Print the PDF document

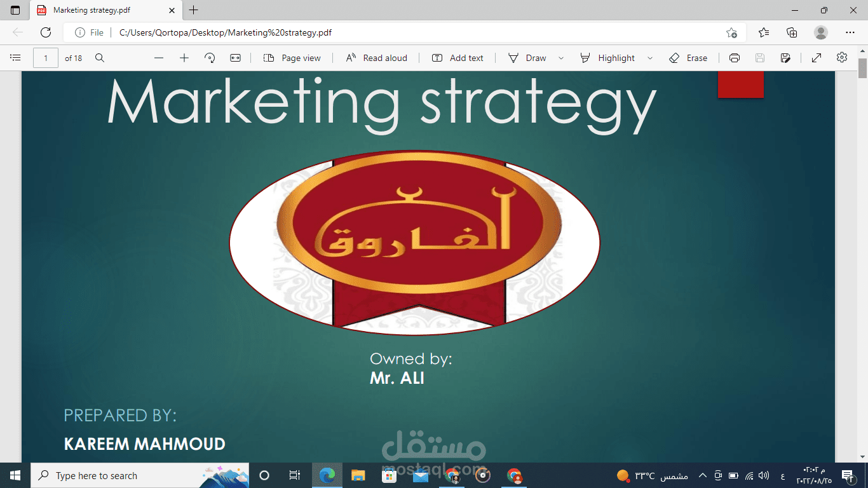735,58
